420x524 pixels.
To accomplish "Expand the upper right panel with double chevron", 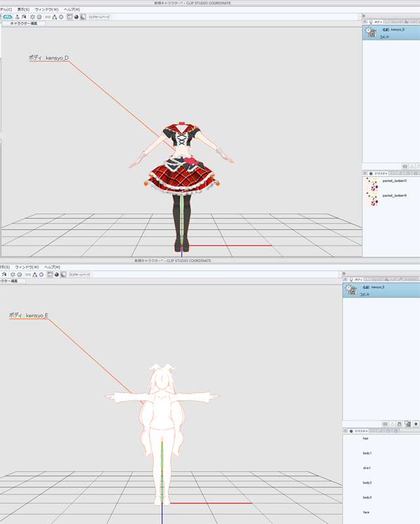I will (363, 15).
